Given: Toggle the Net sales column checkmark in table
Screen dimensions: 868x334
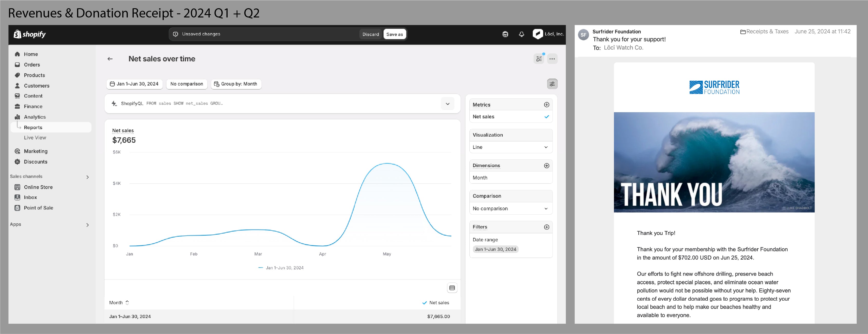Looking at the screenshot, I should pos(425,303).
